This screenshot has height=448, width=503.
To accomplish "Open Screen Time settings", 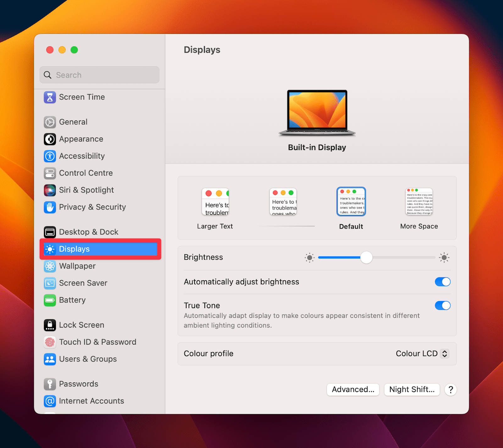I will pos(82,97).
